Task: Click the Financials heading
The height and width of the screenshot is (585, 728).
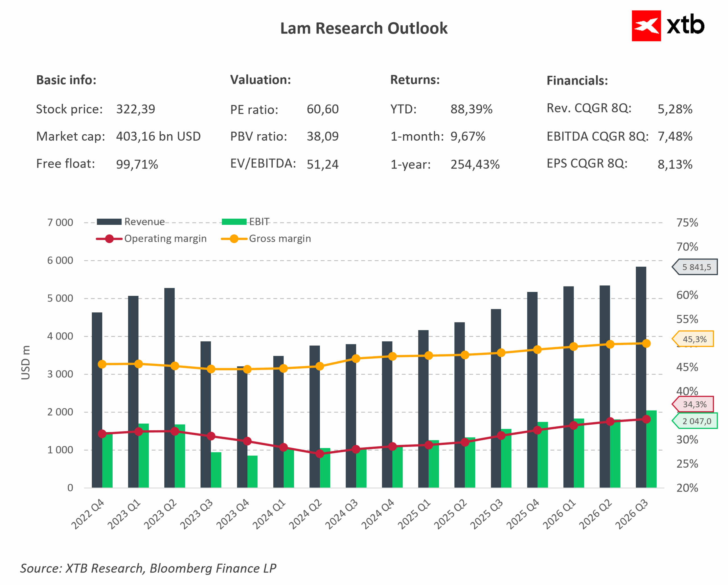Action: [577, 81]
